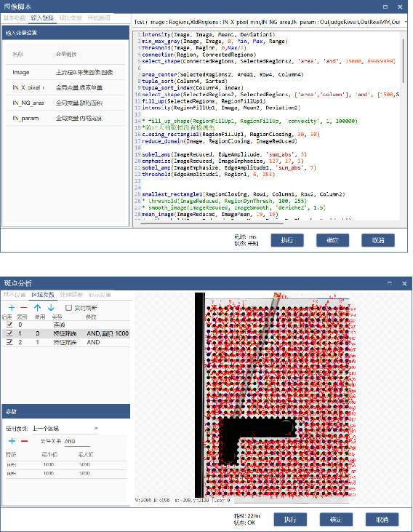Screen dimensions: 413x532
Task: Maximize the 图像脚本 window
Action: click(385, 7)
